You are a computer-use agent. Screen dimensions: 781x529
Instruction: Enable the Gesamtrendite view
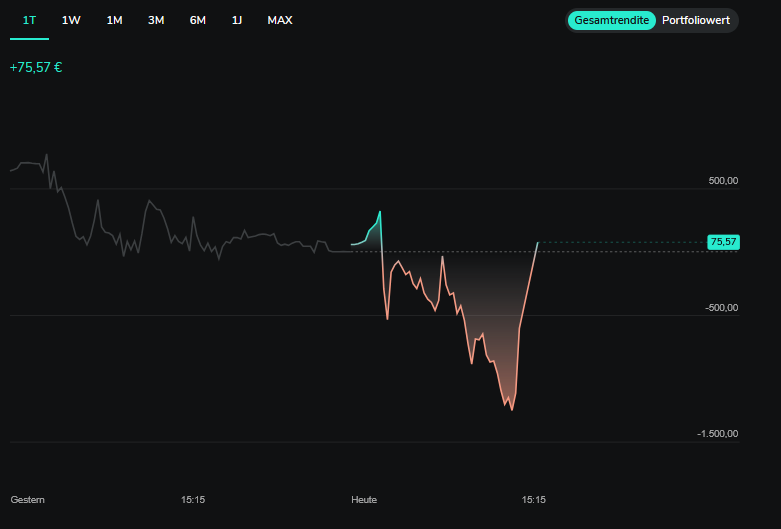[x=611, y=20]
